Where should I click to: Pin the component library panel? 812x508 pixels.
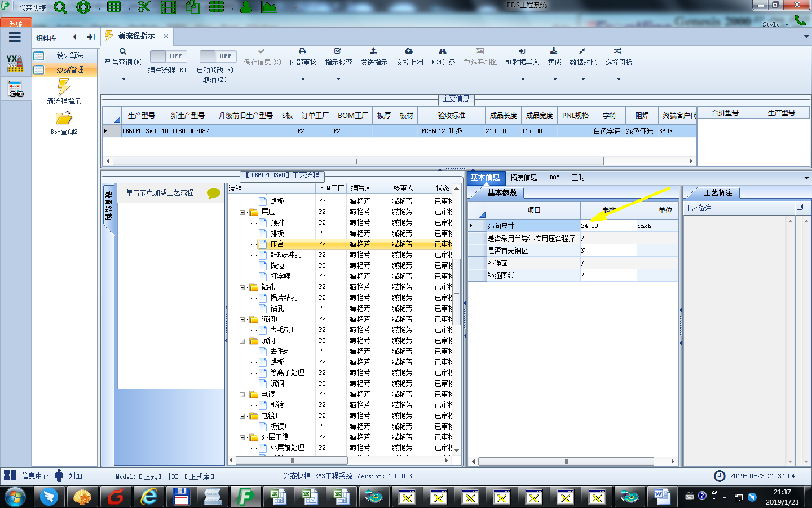coord(90,37)
